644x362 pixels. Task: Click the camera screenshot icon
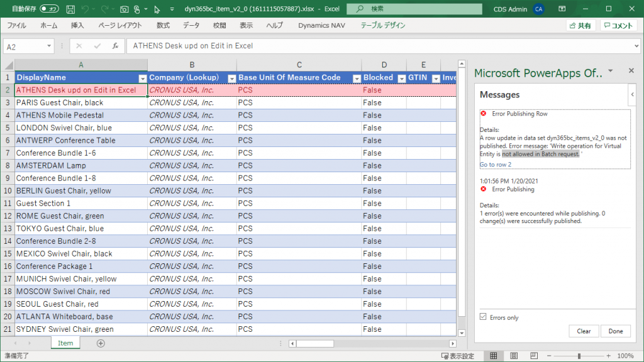[124, 9]
